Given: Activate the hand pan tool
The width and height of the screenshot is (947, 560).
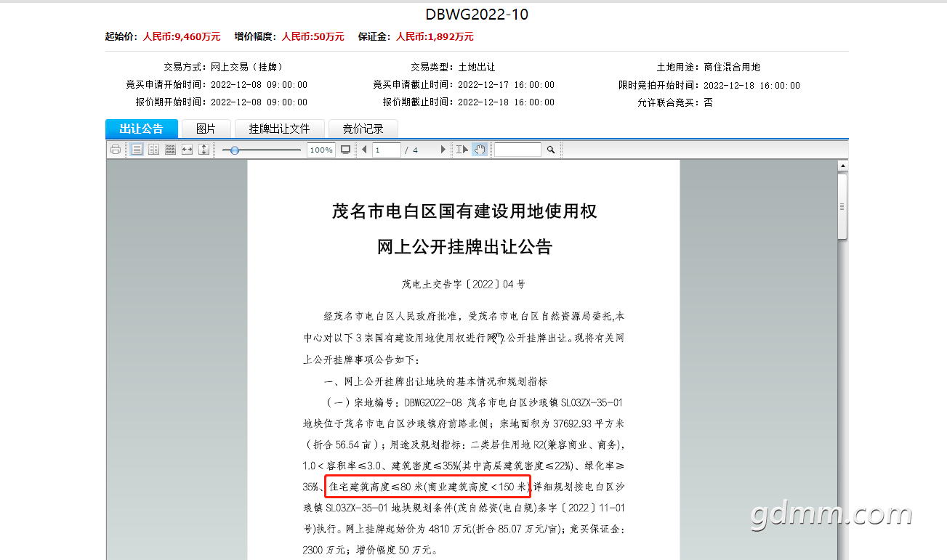Looking at the screenshot, I should [x=479, y=150].
